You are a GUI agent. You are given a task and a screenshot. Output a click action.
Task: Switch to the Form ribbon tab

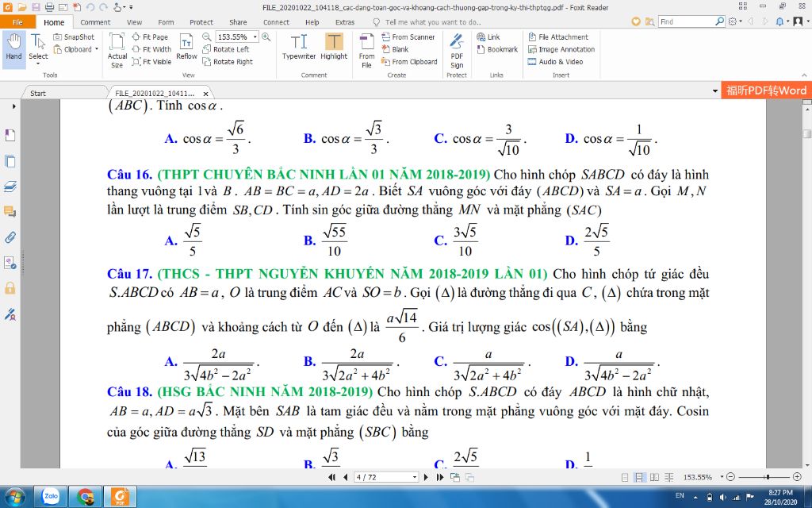pos(166,22)
